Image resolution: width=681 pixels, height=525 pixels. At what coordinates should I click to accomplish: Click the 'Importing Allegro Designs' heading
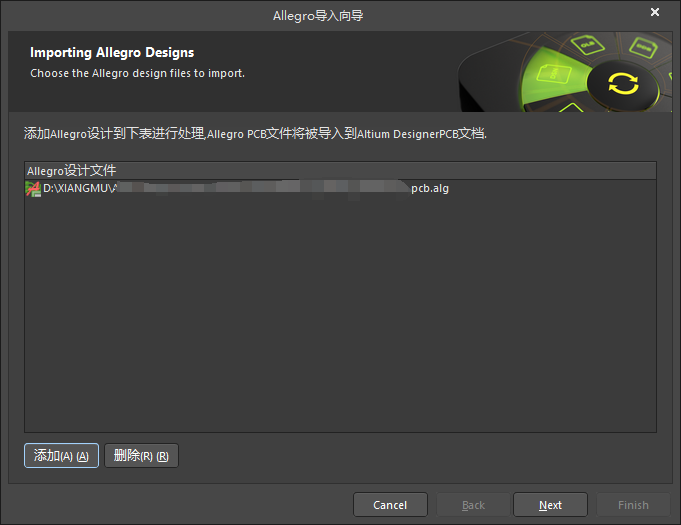(112, 53)
